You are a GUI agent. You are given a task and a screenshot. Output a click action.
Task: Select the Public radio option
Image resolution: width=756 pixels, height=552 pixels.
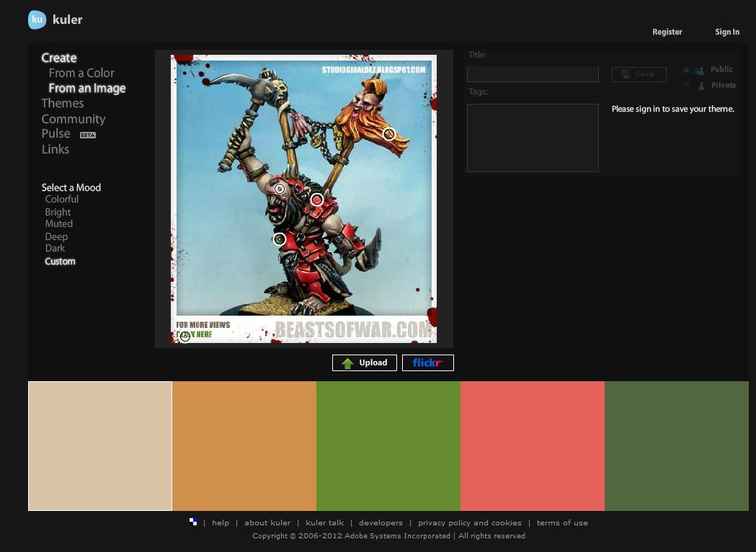[x=686, y=71]
